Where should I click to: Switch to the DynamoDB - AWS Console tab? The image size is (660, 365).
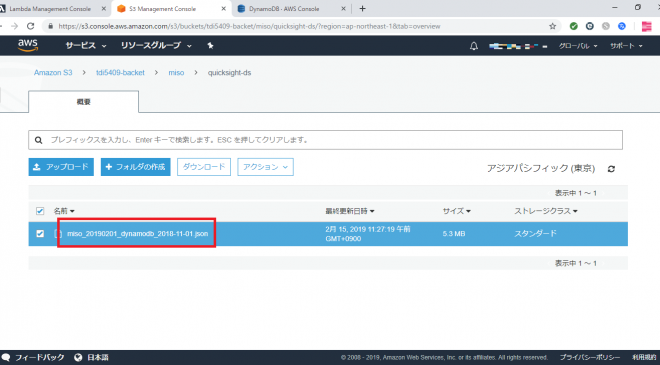291,8
